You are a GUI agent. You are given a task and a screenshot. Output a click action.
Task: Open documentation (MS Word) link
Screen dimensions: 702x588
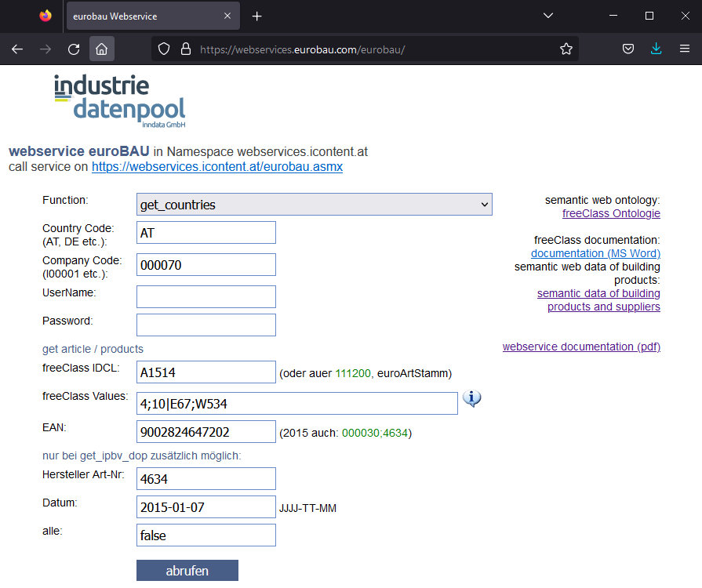pyautogui.click(x=595, y=253)
